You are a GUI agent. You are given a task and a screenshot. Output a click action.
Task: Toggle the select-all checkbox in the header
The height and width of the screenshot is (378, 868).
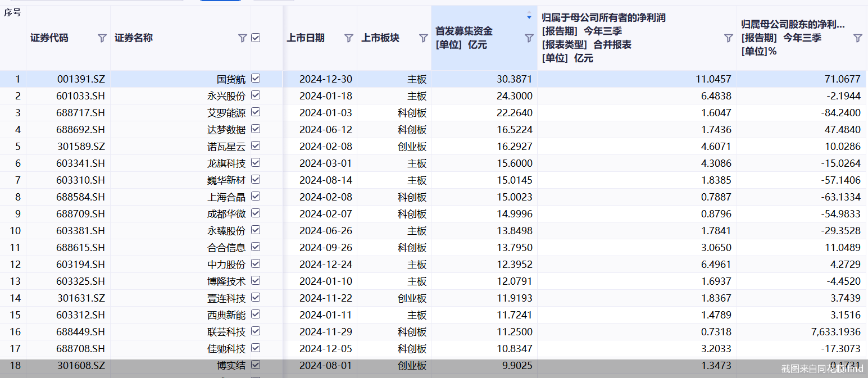256,38
